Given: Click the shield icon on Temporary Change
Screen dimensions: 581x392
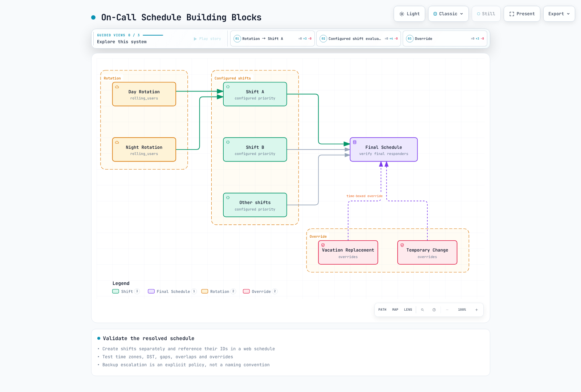Looking at the screenshot, I should click(402, 245).
